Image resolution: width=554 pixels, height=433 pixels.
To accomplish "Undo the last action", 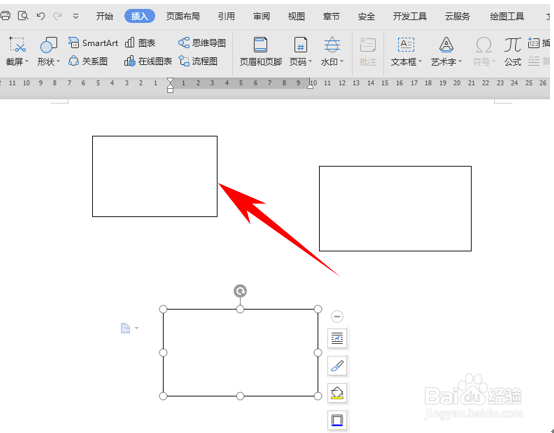I will point(41,16).
